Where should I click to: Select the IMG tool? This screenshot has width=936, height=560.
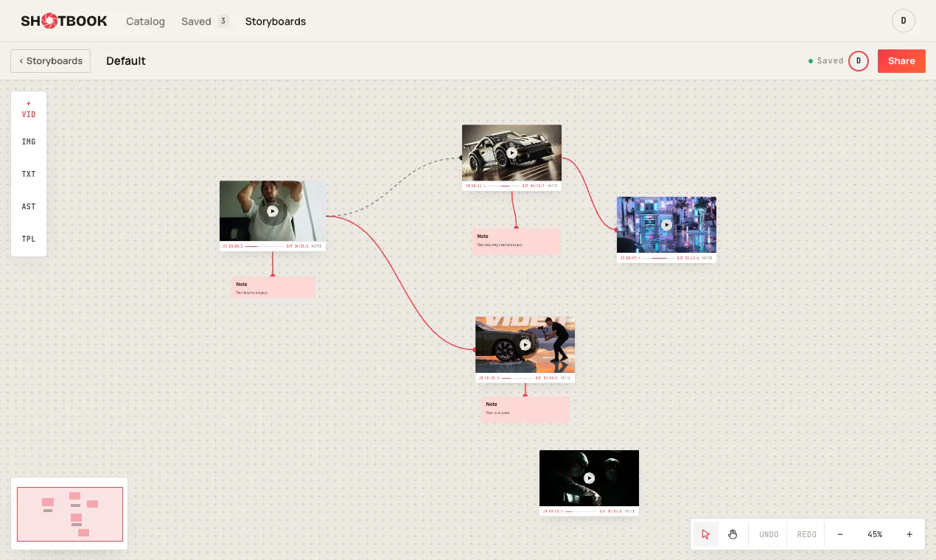pos(29,141)
